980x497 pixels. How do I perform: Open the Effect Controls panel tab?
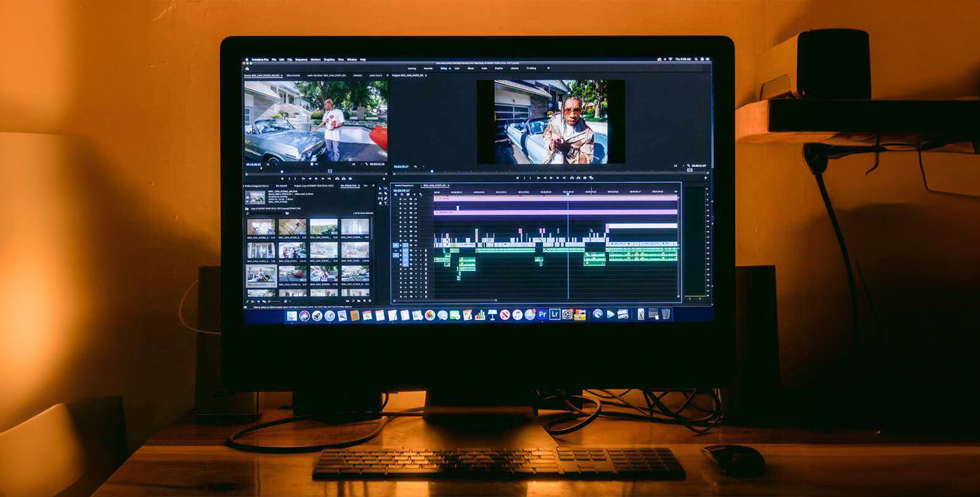click(292, 76)
